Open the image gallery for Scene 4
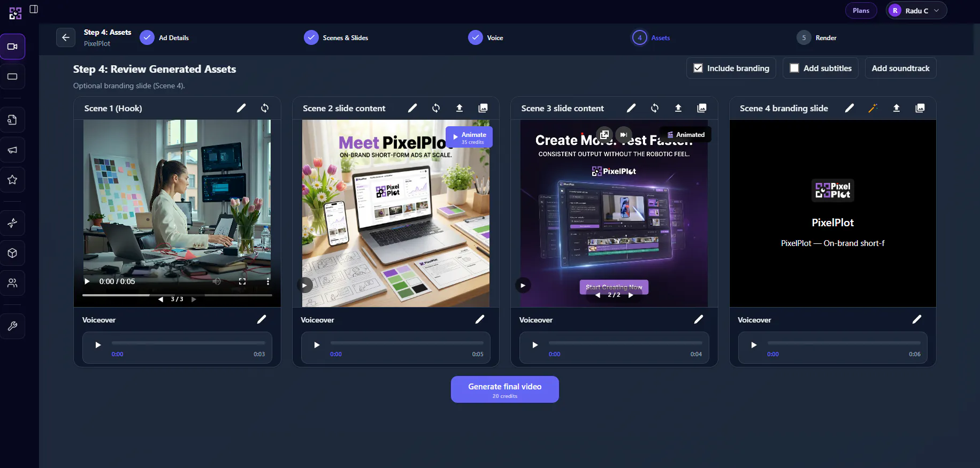Screen dimensions: 980x468 [920, 108]
